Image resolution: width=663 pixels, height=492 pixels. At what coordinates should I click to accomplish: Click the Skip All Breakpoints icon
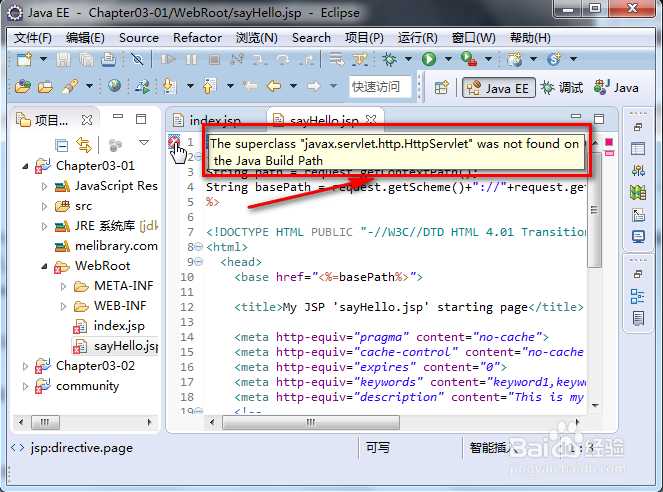[x=137, y=59]
